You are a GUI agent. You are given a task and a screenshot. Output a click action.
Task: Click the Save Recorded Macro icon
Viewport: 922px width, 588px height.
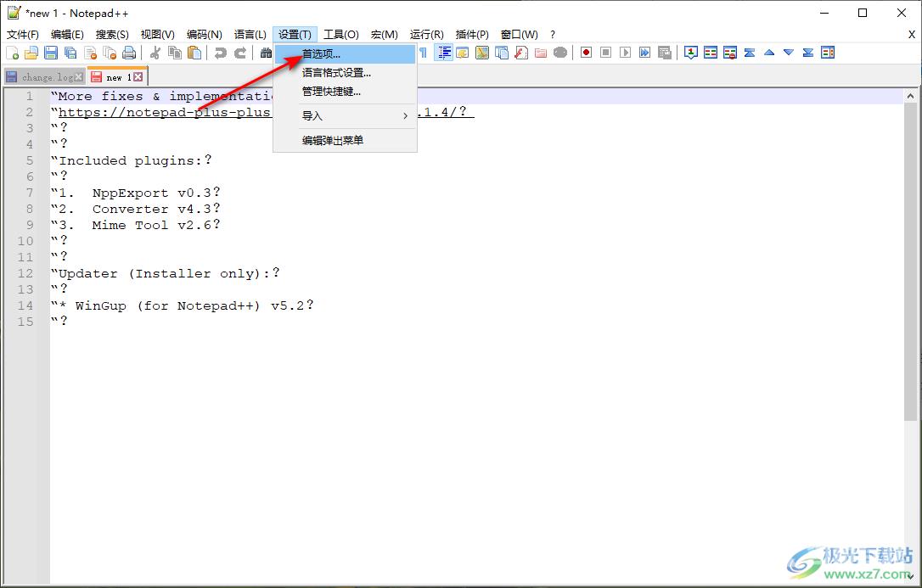[665, 53]
